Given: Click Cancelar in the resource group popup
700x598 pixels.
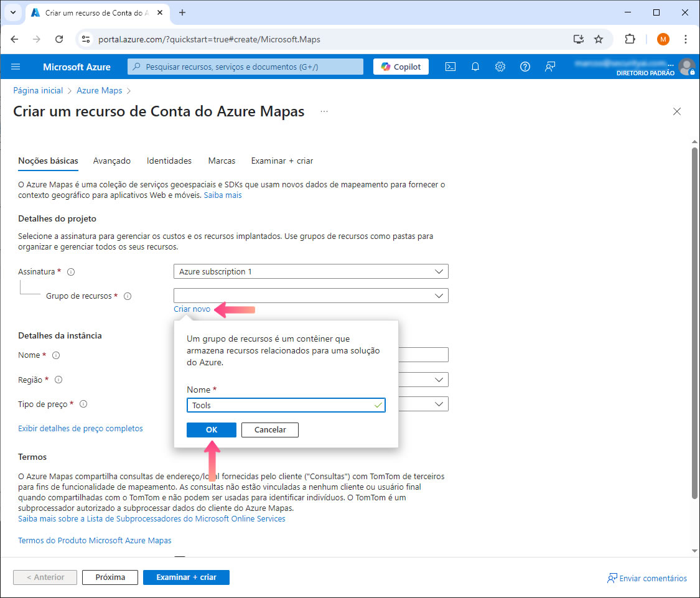Looking at the screenshot, I should click(270, 429).
